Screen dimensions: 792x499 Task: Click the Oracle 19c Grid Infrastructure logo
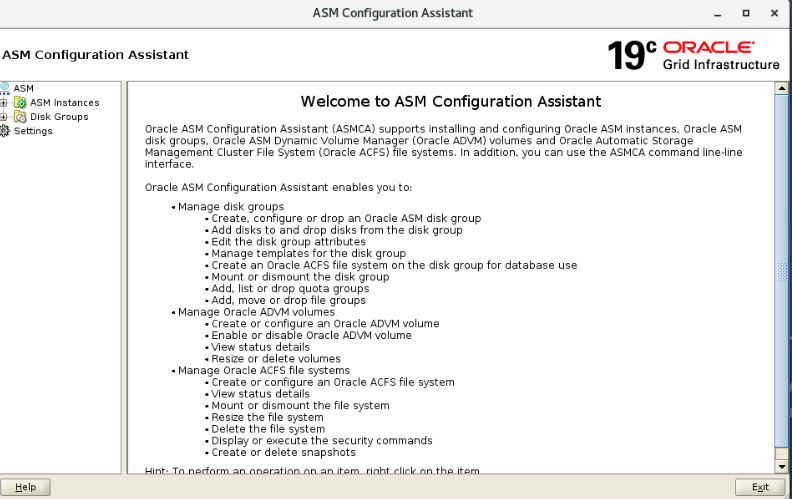694,55
